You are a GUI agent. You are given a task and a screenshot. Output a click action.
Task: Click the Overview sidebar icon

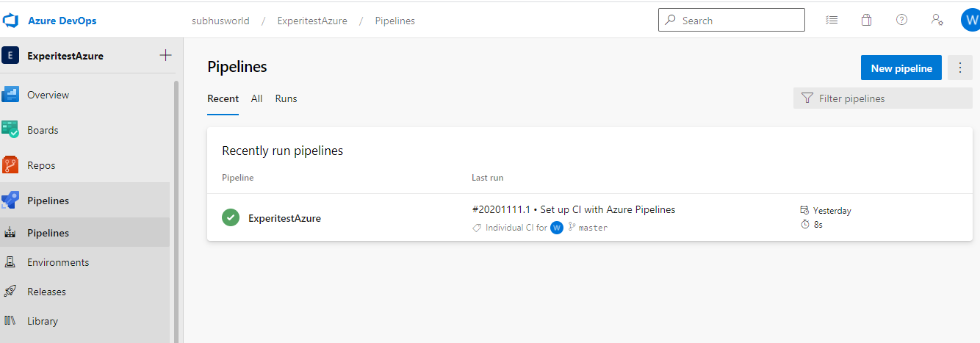click(x=10, y=95)
